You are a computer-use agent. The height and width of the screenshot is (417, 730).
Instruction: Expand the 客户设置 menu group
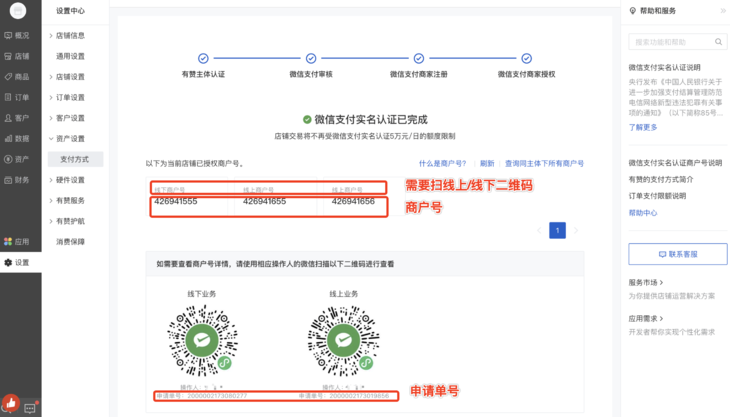[x=68, y=118]
